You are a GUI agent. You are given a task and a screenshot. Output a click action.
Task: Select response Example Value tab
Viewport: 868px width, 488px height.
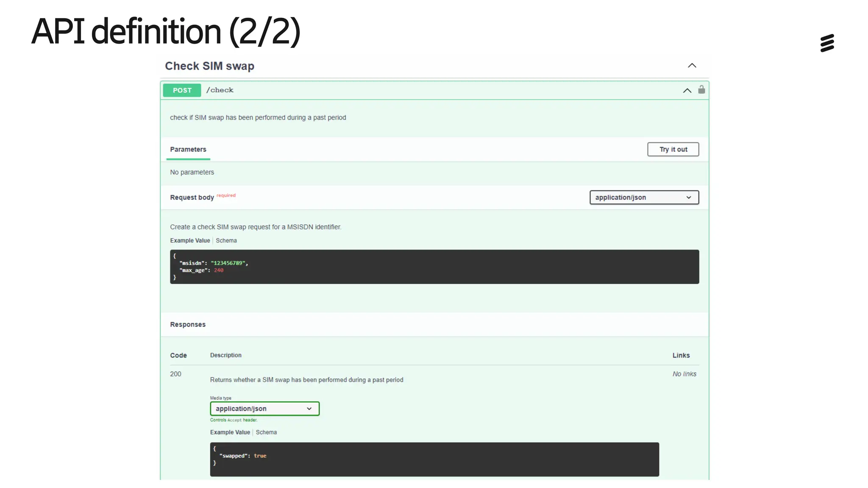point(230,433)
